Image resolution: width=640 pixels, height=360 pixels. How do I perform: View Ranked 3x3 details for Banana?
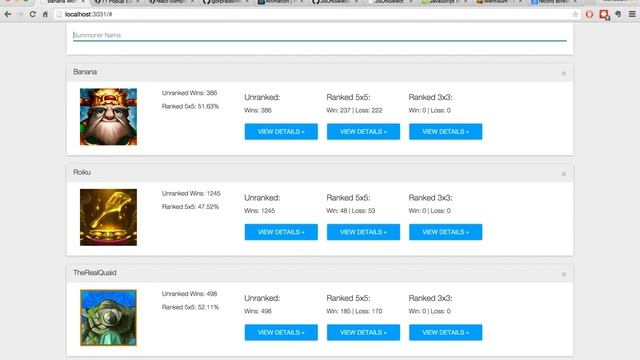pyautogui.click(x=446, y=131)
